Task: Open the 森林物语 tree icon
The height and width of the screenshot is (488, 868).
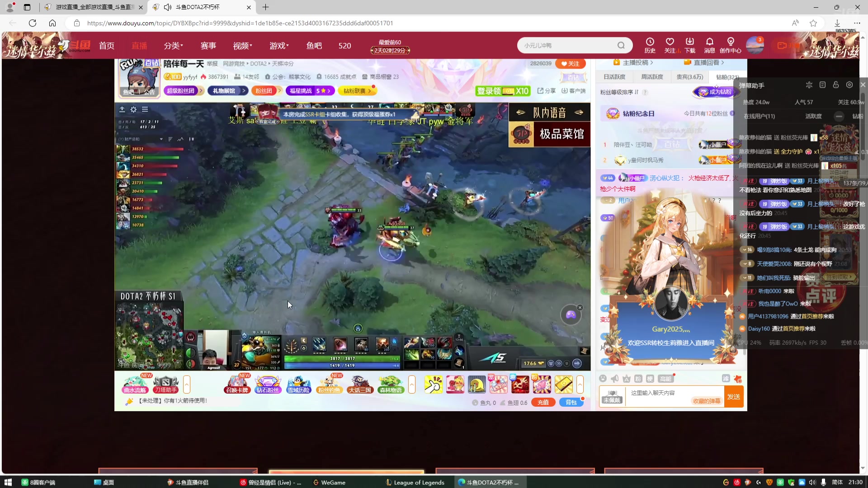Action: [x=391, y=385]
